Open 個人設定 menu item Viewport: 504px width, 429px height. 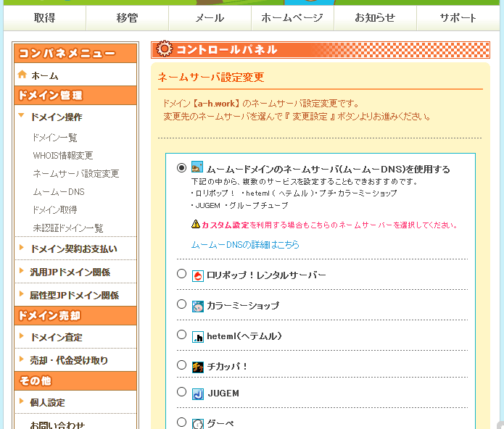coord(48,403)
